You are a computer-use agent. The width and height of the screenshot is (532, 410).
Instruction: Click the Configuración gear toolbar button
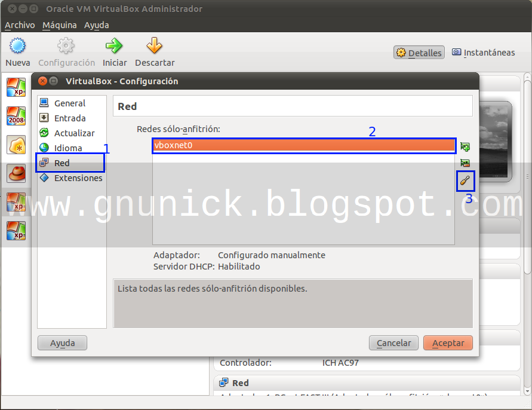coord(66,52)
